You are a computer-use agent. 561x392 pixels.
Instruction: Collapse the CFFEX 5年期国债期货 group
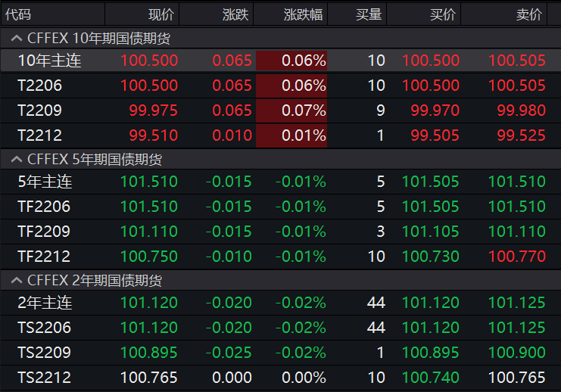click(14, 159)
